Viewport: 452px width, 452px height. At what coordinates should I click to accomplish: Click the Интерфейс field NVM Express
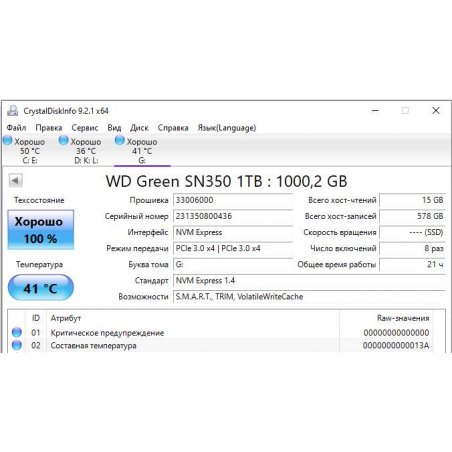[x=233, y=232]
